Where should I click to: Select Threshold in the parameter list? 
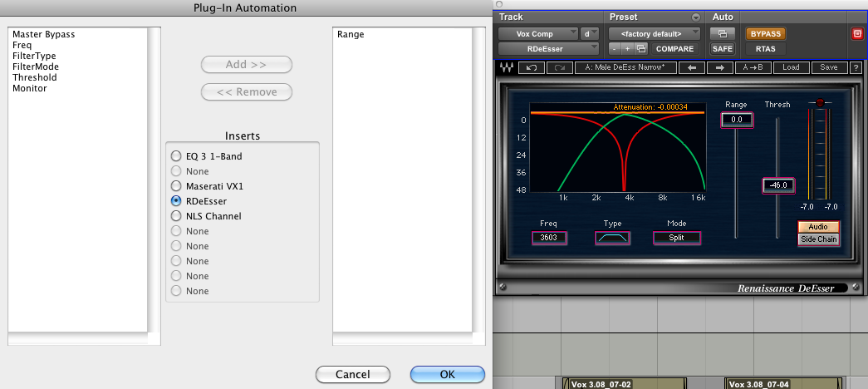pyautogui.click(x=34, y=77)
